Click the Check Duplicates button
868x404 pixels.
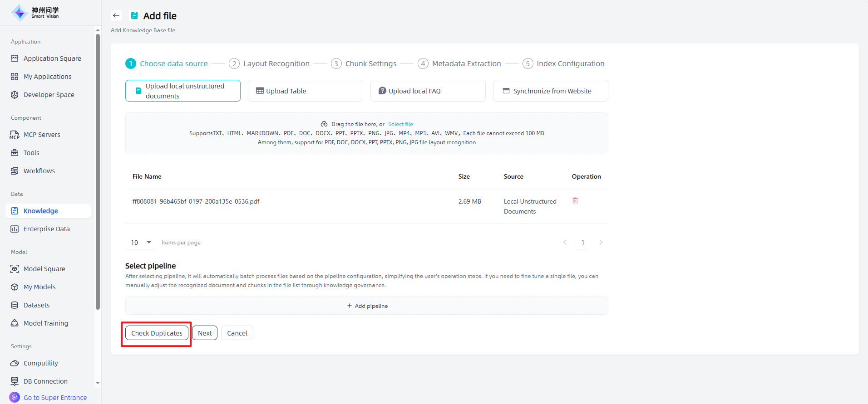click(157, 333)
